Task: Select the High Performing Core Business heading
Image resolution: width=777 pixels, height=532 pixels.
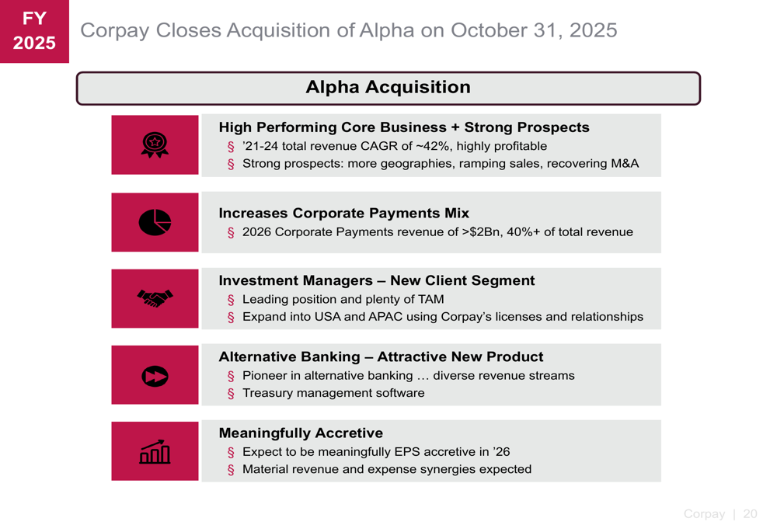Action: 404,127
